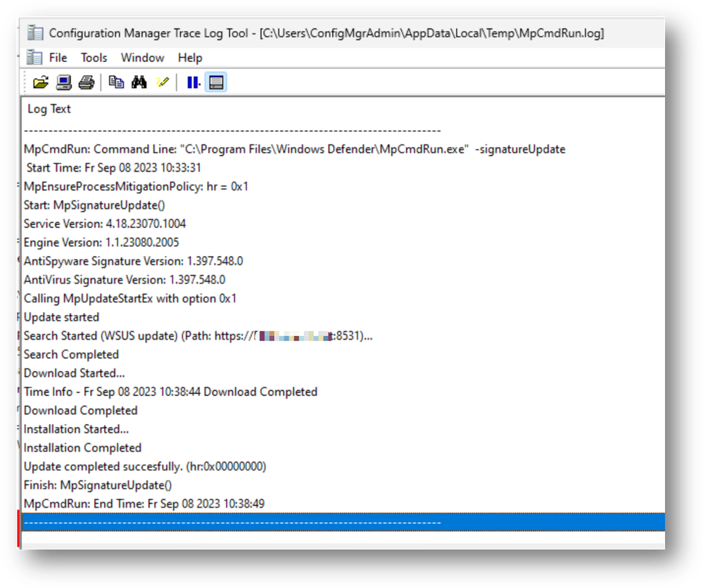Click the application icon in title bar
This screenshot has width=703, height=588.
tap(35, 33)
